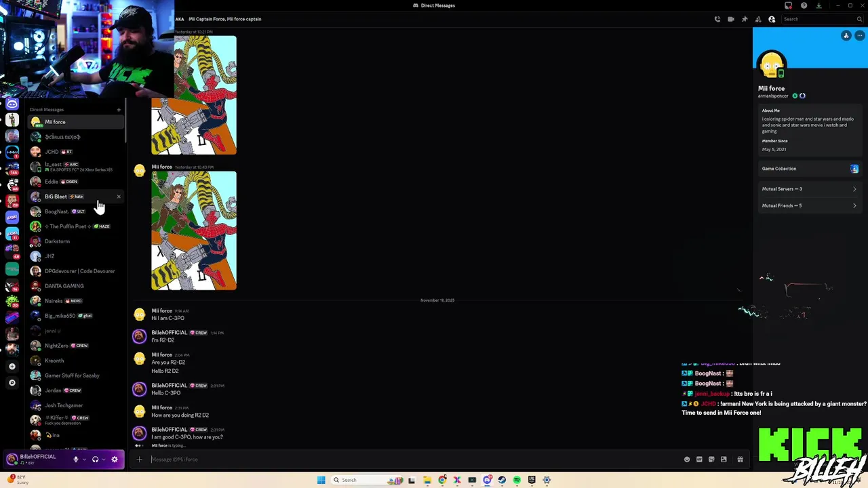
Task: Click the Discord home icon in server bar
Action: [x=12, y=104]
